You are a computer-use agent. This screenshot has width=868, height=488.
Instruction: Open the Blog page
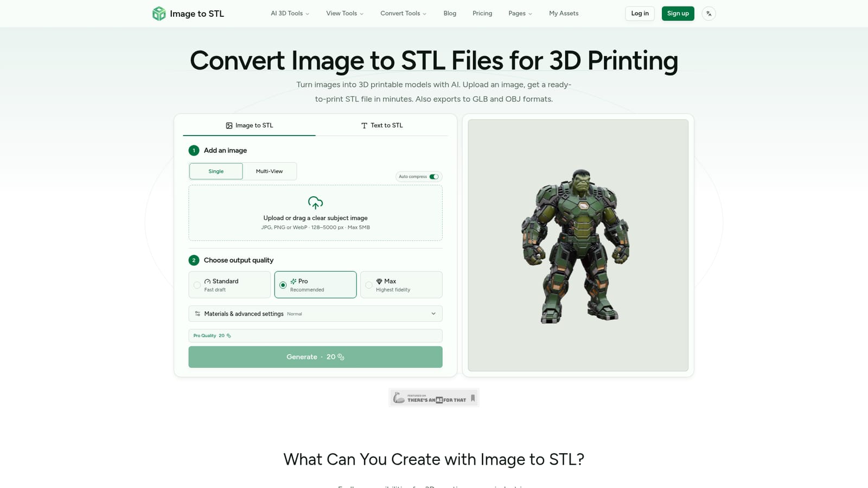coord(450,14)
